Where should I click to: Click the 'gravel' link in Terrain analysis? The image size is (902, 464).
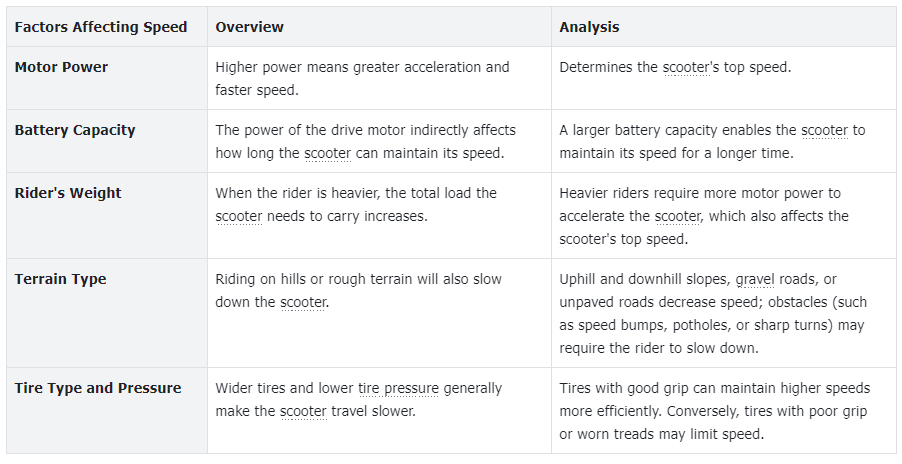755,280
